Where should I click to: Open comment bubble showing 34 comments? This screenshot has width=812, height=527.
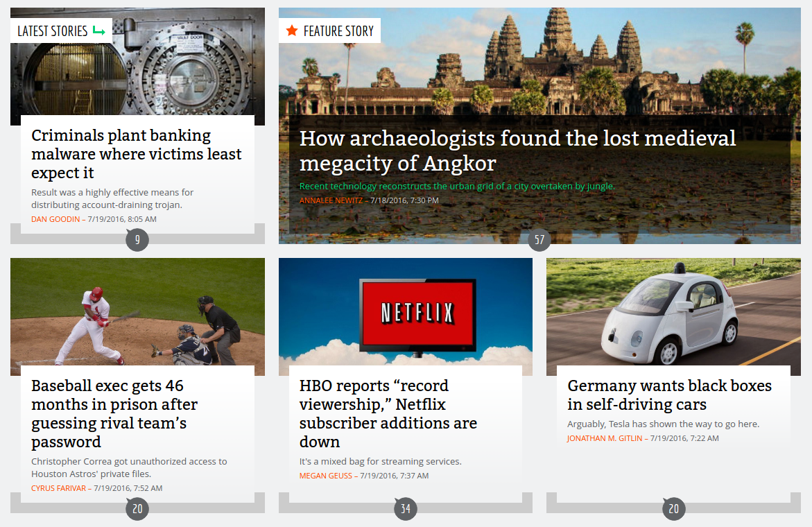[406, 509]
